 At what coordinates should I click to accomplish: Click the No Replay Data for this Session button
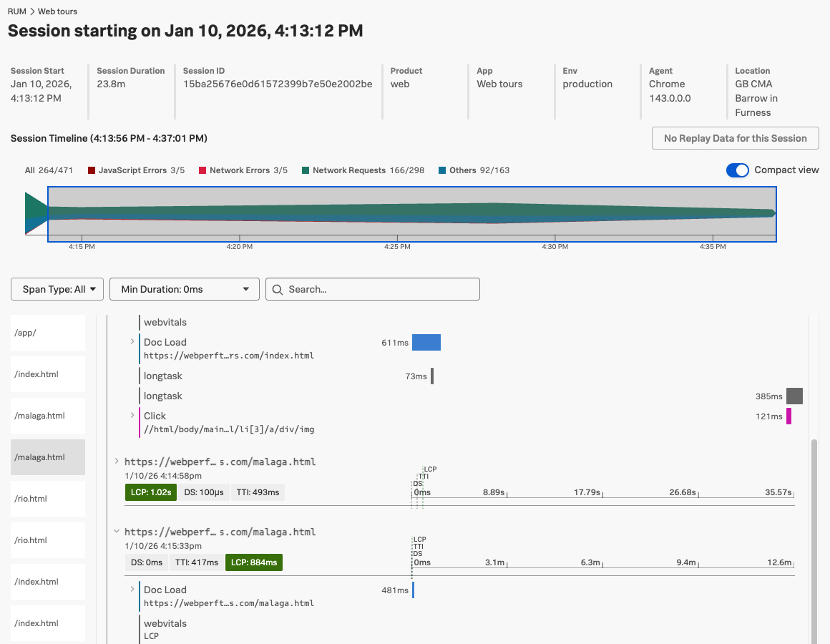(735, 138)
